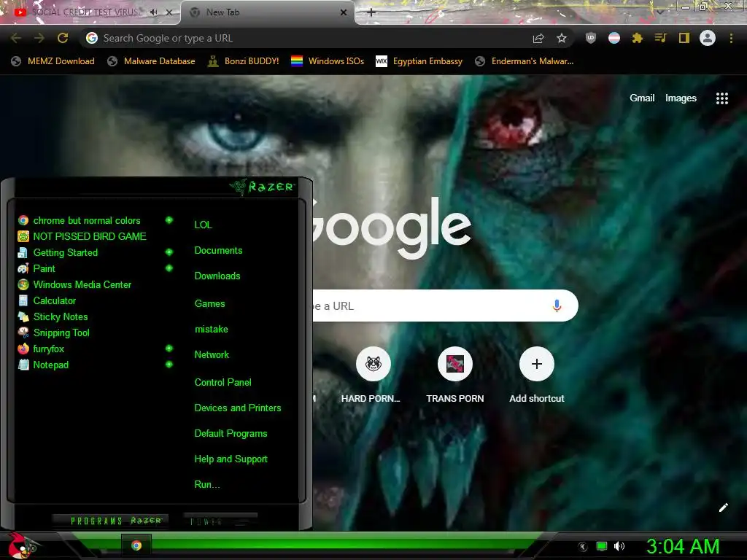Expand the Paint jump list arrow
Viewport: 747px width, 560px height.
[169, 268]
